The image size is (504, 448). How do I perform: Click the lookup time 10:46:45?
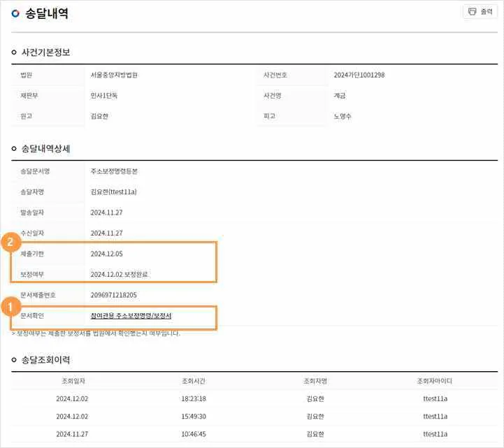point(194,434)
